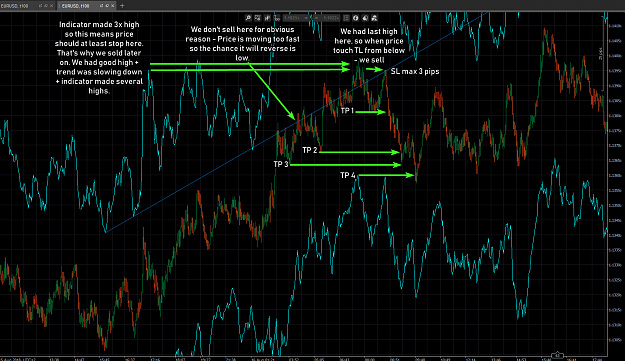Click the round circle icon in chart toolbar
This screenshot has height=361, width=625.
[x=356, y=18]
